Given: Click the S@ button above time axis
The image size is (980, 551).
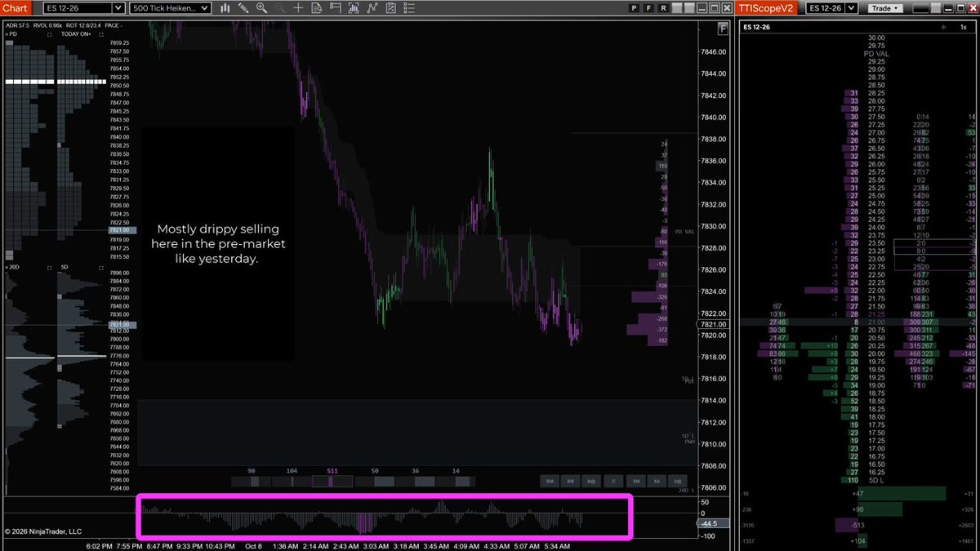Looking at the screenshot, I should pos(678,482).
